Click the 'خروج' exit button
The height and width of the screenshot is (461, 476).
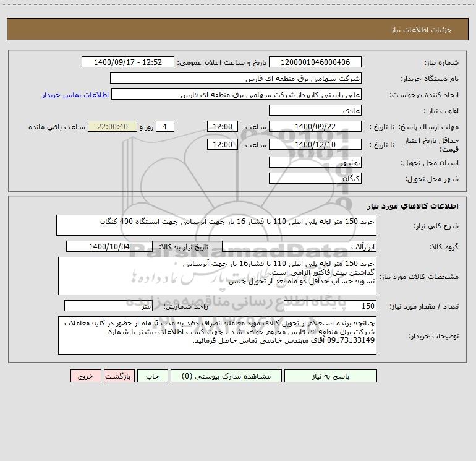pyautogui.click(x=85, y=376)
